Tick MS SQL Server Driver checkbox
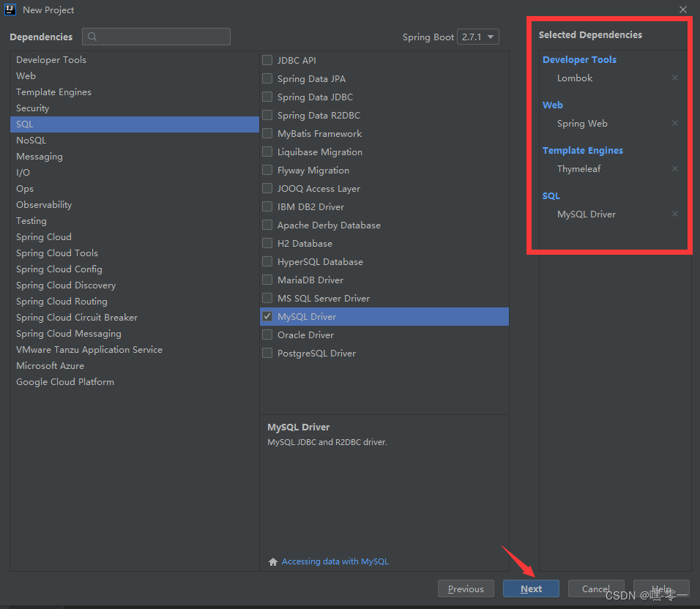This screenshot has height=609, width=700. pyautogui.click(x=267, y=298)
